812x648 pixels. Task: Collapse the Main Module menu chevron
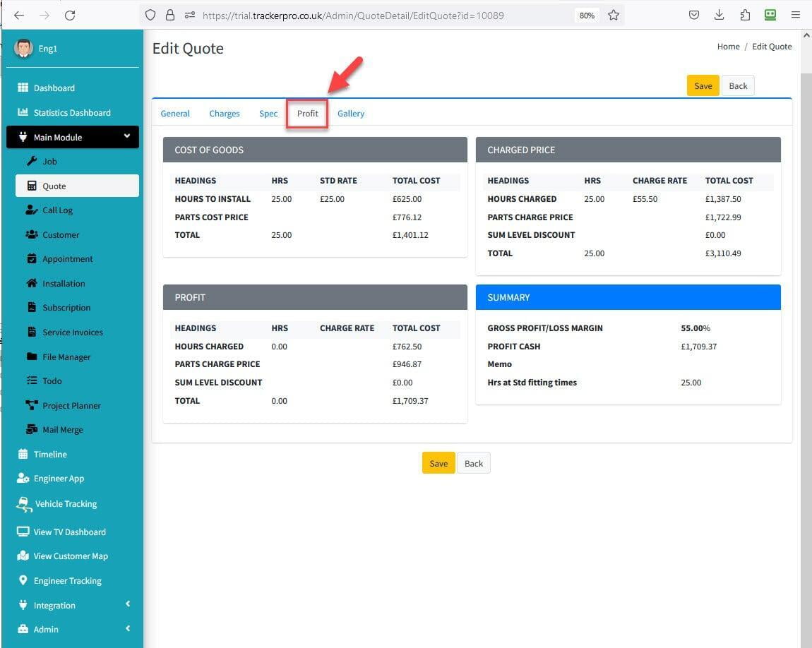pos(127,136)
